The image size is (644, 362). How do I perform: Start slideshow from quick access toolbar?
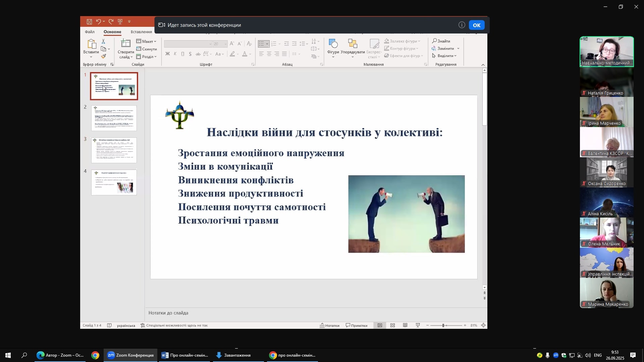pyautogui.click(x=120, y=22)
